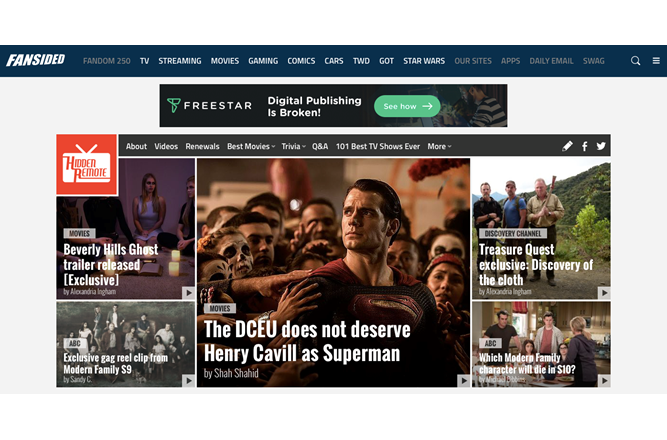Screen dimensions: 667x440
Task: Click the About link
Action: (x=136, y=146)
